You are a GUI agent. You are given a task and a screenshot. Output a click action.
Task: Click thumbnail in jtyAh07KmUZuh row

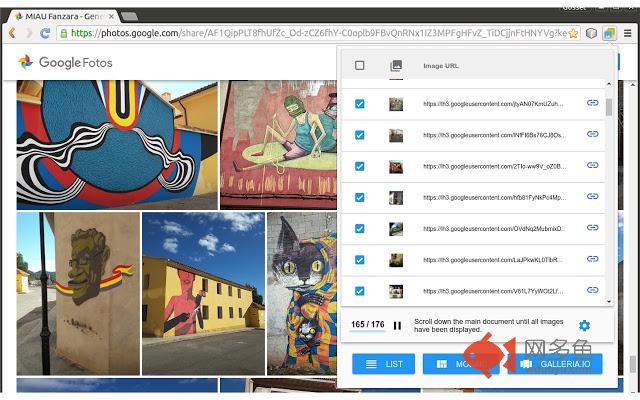396,104
